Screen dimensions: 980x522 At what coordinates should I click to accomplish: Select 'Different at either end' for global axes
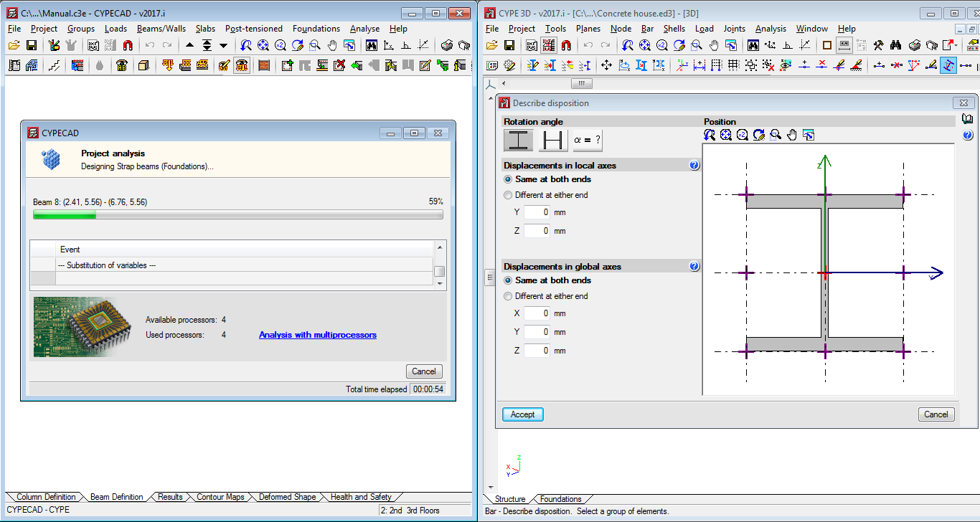pyautogui.click(x=509, y=296)
